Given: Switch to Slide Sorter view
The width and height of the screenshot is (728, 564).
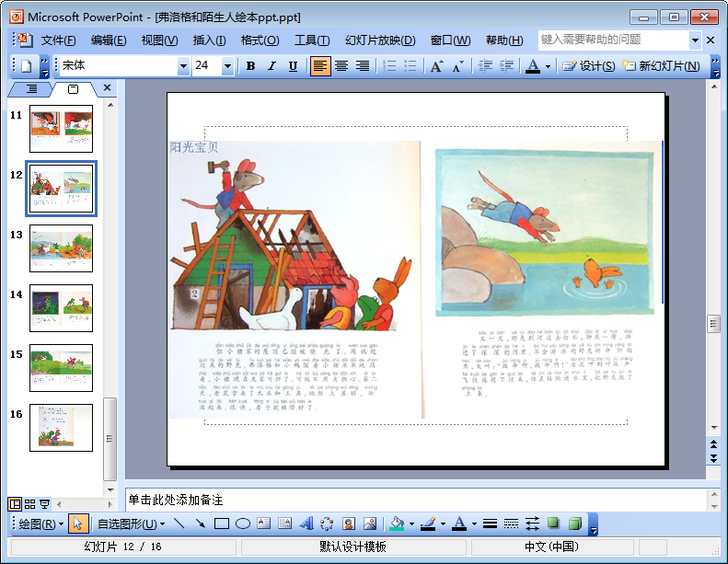Looking at the screenshot, I should click(x=29, y=503).
